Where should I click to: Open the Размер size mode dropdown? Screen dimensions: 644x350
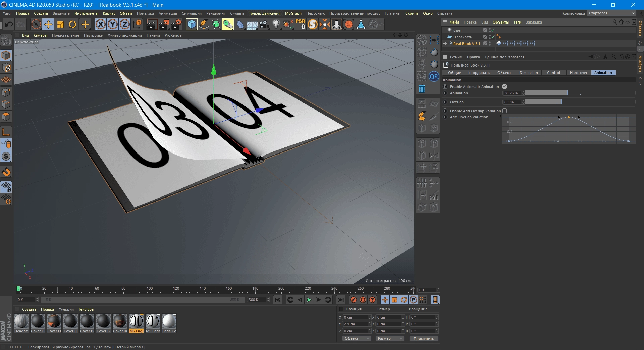coord(390,338)
